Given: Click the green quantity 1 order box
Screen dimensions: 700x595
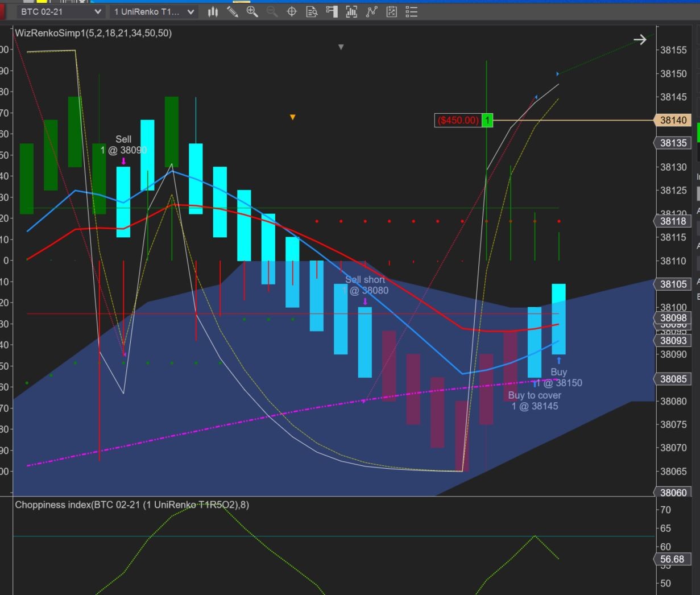Looking at the screenshot, I should (487, 120).
